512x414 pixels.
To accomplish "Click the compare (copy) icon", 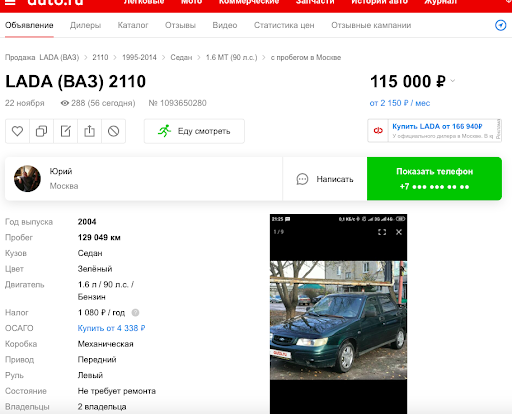I will tap(41, 131).
